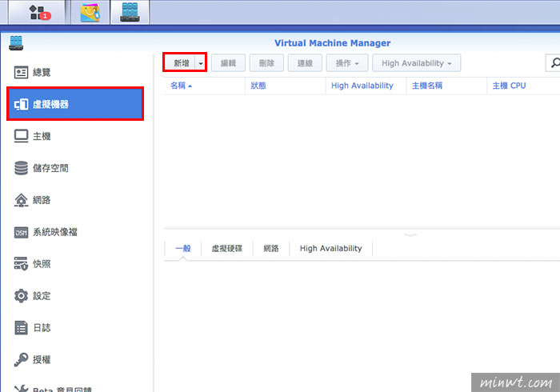Click the DSM 系統映像檔 icon

(21, 233)
